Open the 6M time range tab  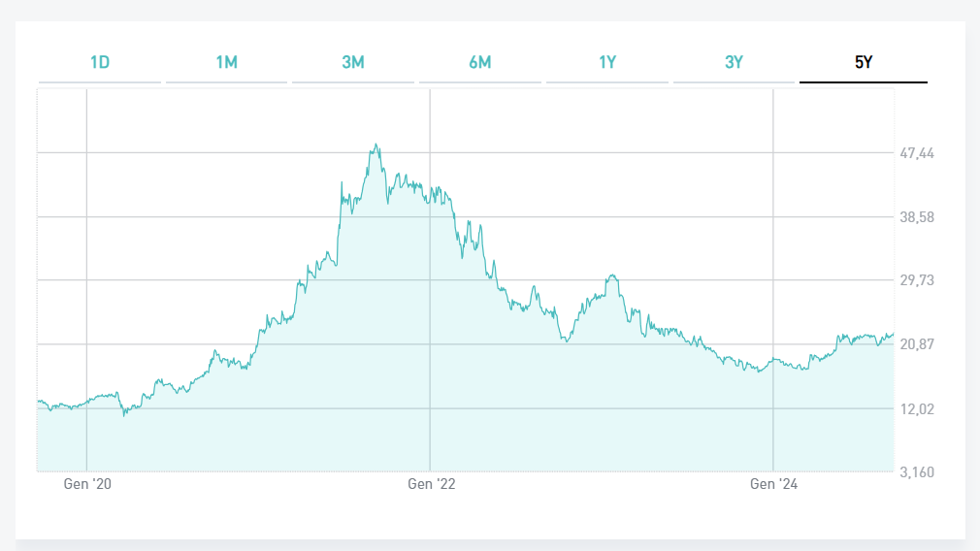[479, 63]
